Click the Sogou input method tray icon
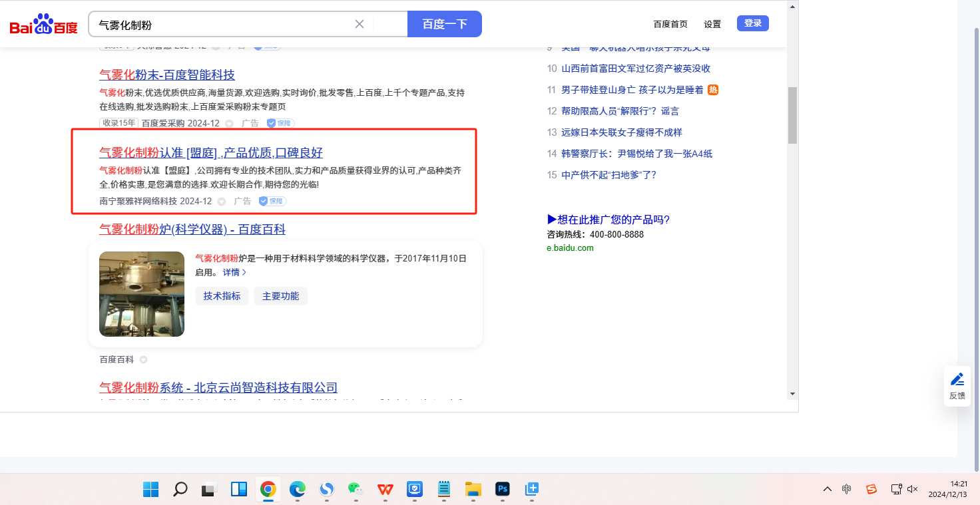This screenshot has width=980, height=505. pos(871,489)
